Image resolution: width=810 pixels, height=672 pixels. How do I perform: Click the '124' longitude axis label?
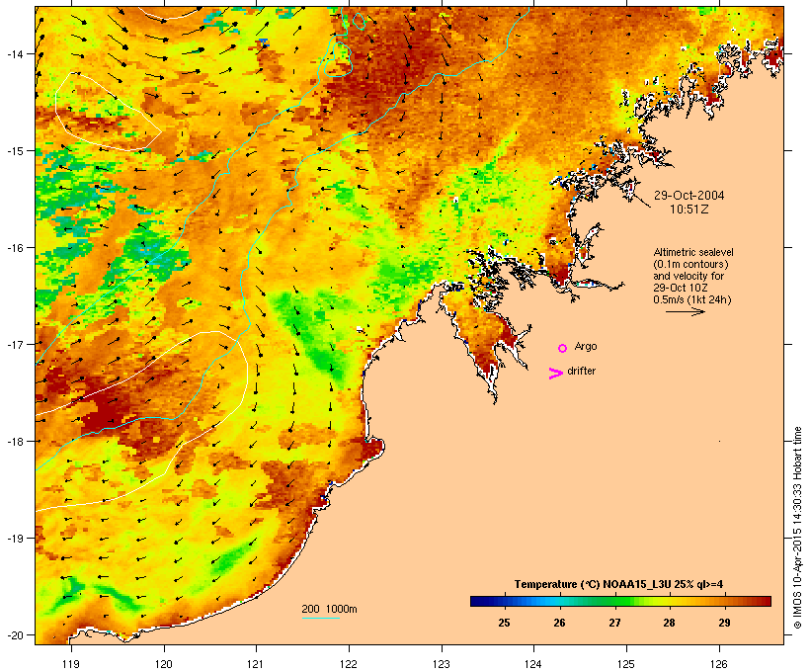(x=533, y=664)
